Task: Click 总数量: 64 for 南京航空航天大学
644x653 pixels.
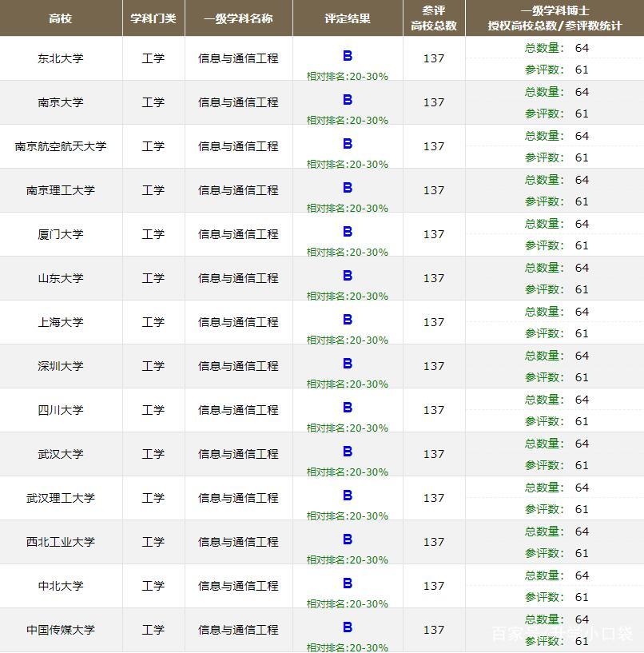Action: [557, 136]
